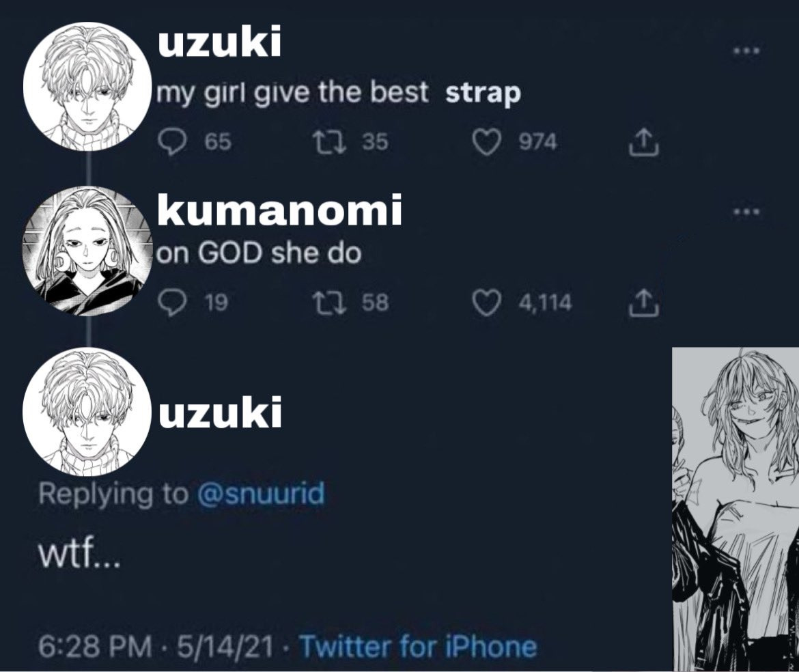Open more options on uzuki's top tweet
The image size is (799, 672).
point(746,51)
